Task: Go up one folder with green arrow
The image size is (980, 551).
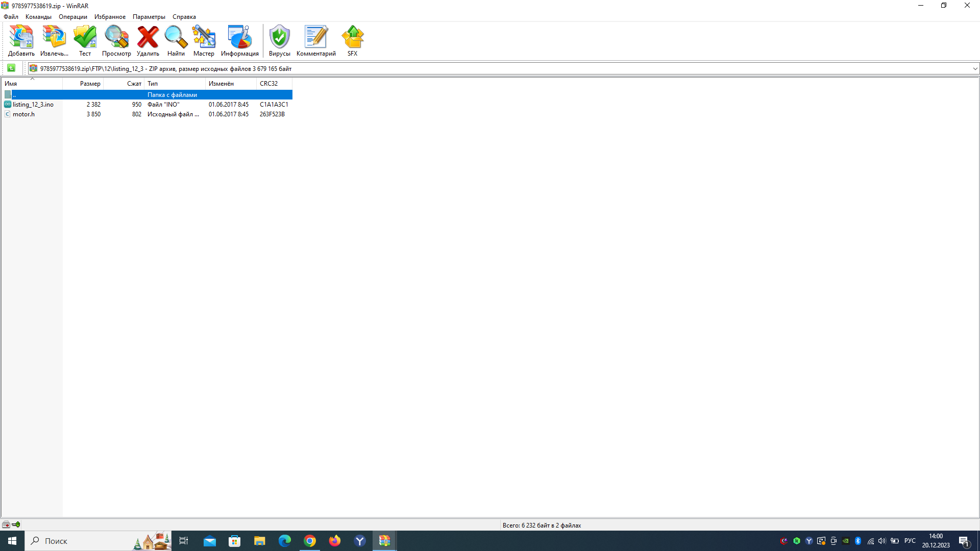Action: (11, 68)
